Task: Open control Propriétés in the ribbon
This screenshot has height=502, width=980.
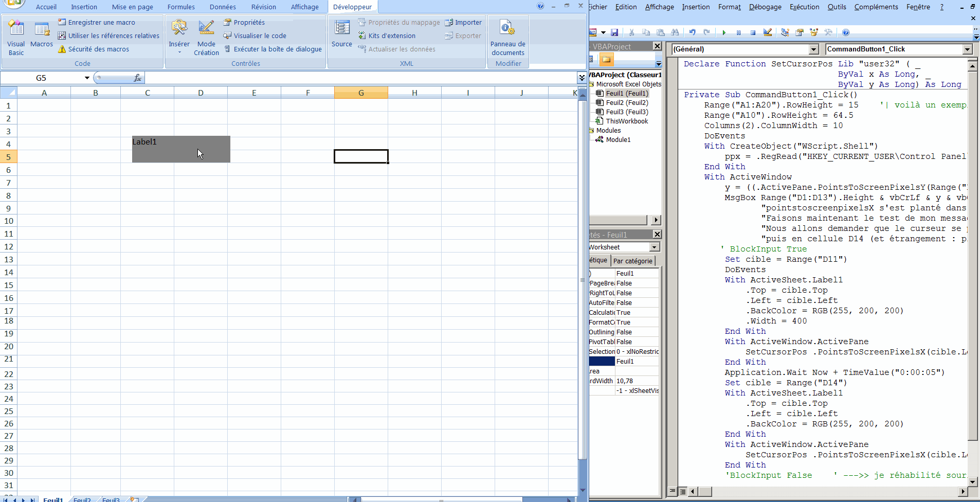Action: point(244,22)
